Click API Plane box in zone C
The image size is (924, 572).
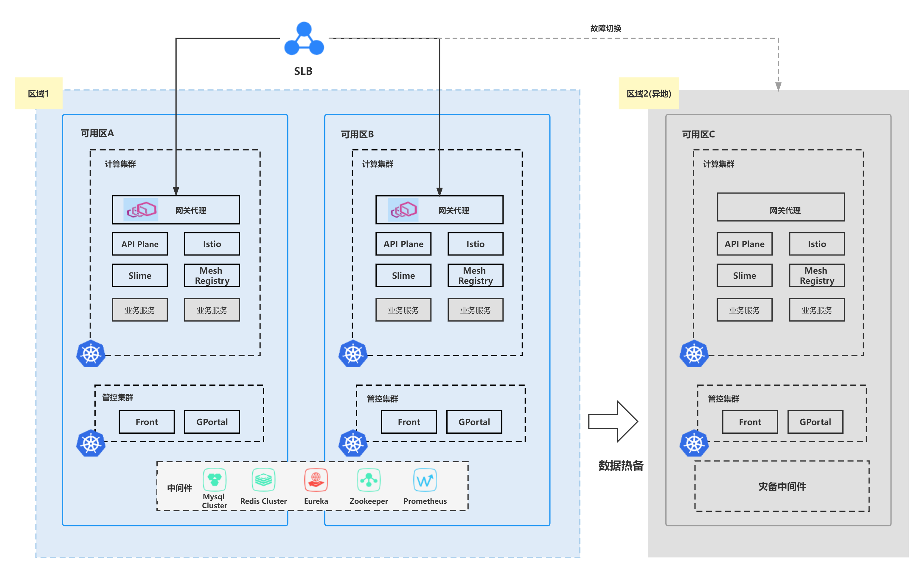click(x=744, y=244)
